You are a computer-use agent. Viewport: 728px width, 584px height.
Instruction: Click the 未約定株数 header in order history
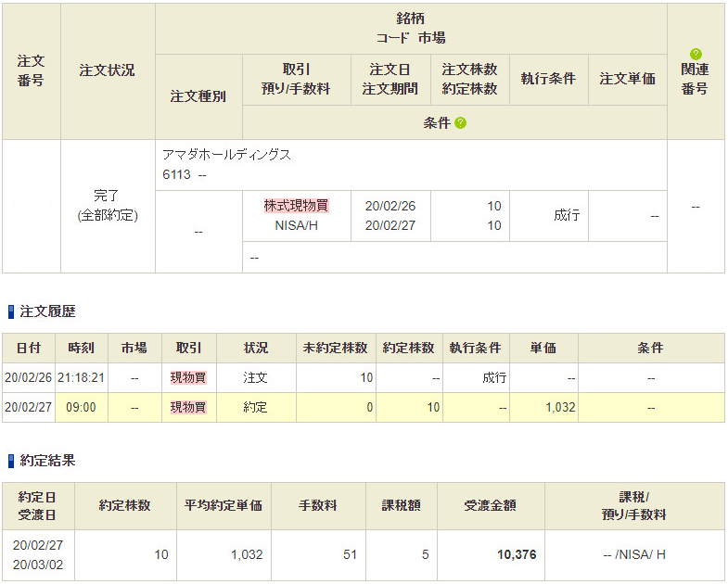point(335,349)
